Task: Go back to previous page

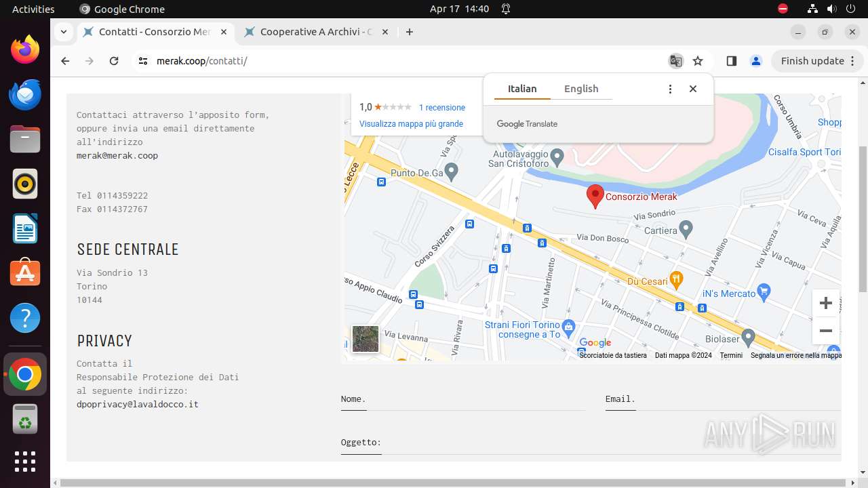Action: [x=65, y=61]
